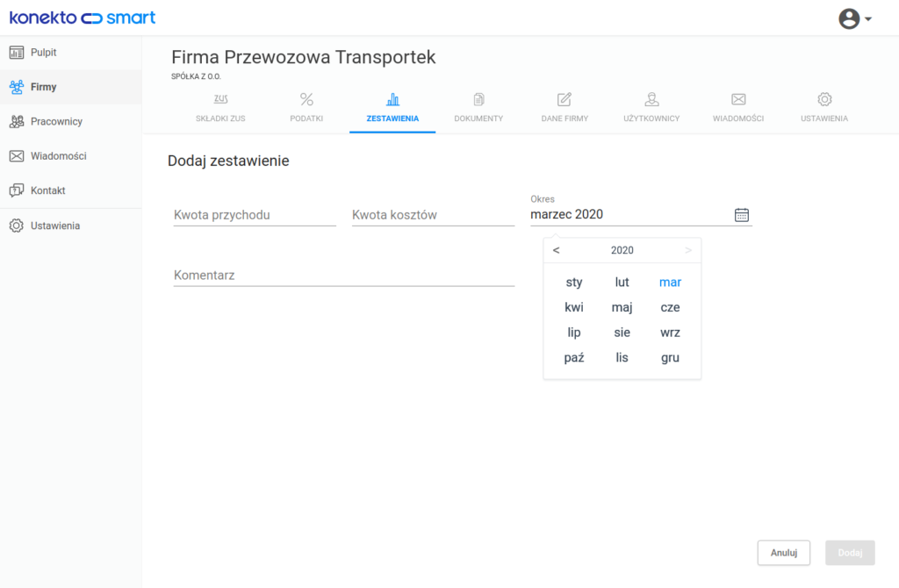This screenshot has width=899, height=588.
Task: Click the Kontakt chat icon in sidebar
Action: [x=17, y=190]
